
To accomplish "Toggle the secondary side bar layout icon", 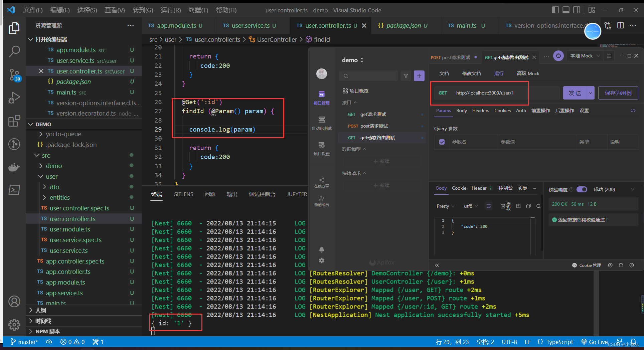I will coord(577,10).
